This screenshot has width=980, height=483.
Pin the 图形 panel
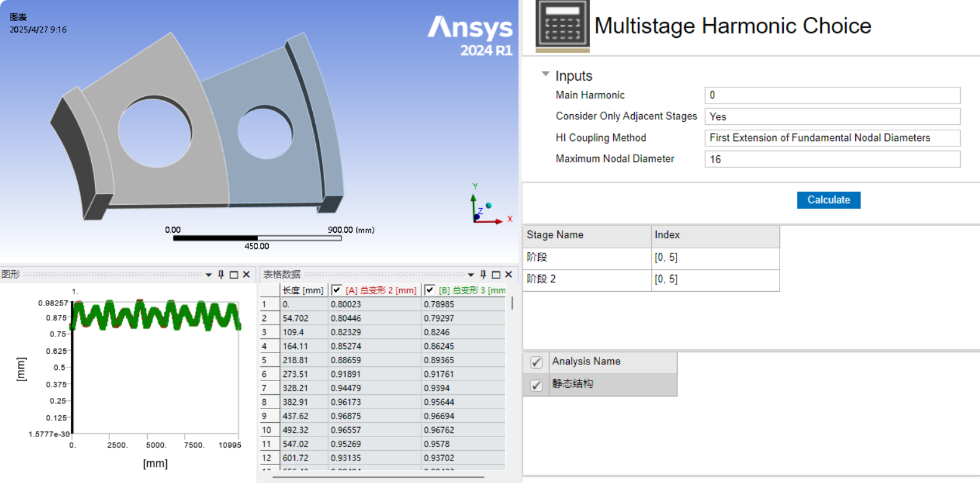coord(221,274)
